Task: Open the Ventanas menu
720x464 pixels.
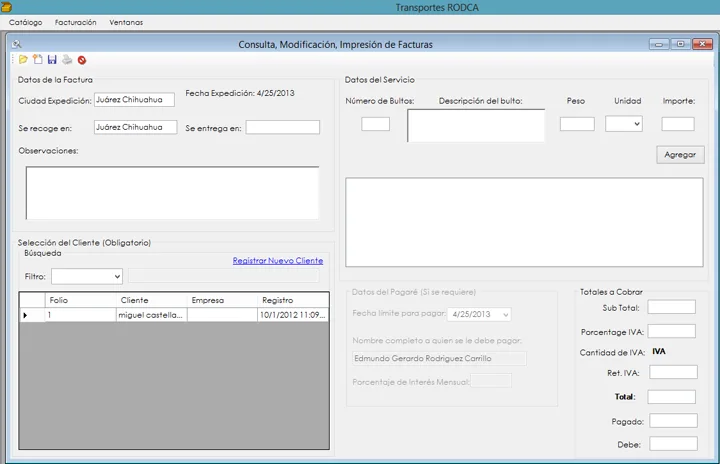Action: pos(126,22)
